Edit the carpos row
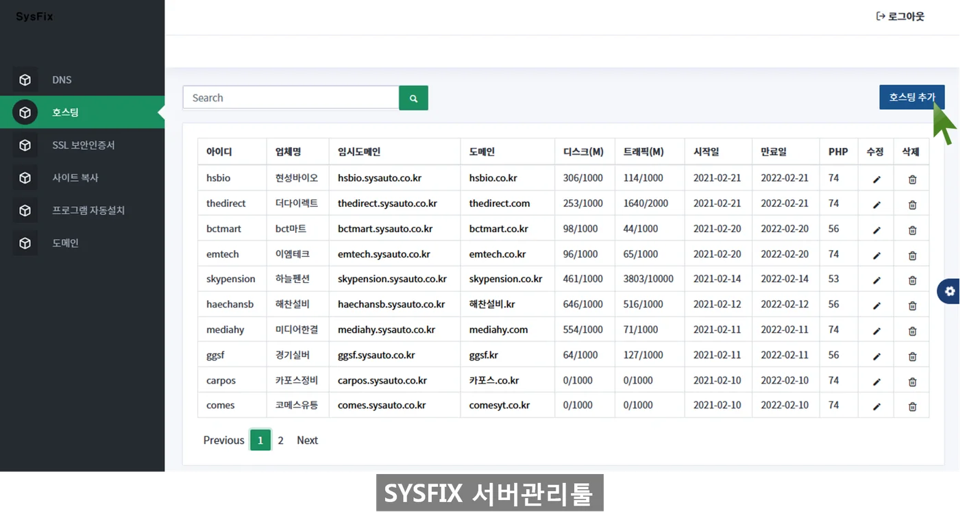Screen dimensions: 980x522 click(877, 382)
